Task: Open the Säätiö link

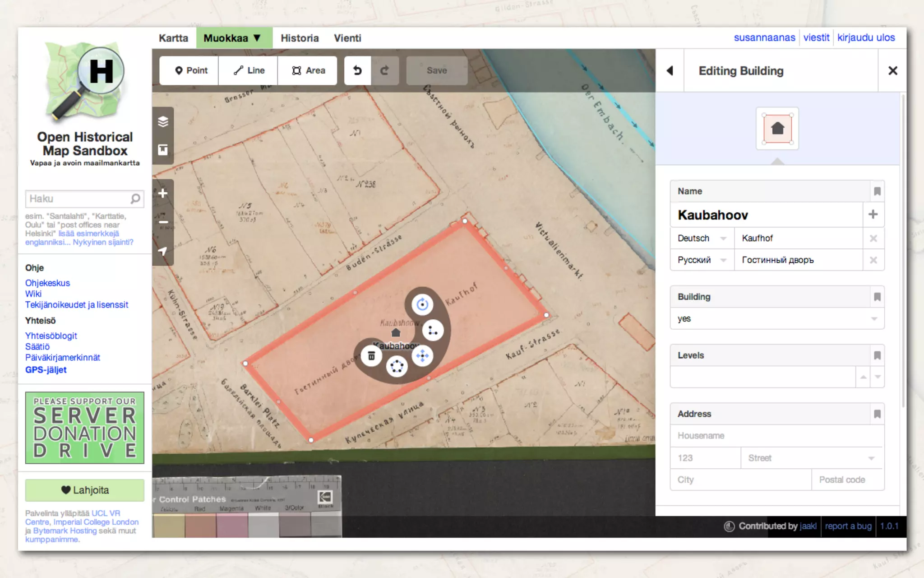Action: tap(37, 347)
